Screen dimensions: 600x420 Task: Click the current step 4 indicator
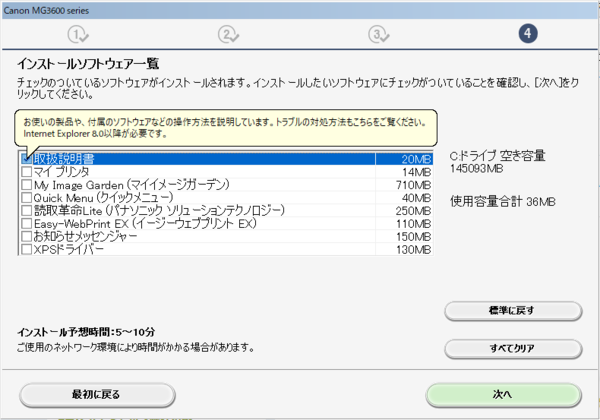click(x=528, y=34)
